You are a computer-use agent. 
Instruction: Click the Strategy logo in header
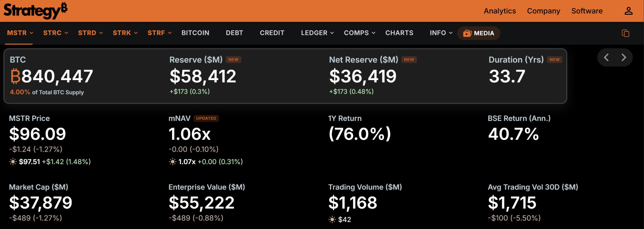[35, 11]
